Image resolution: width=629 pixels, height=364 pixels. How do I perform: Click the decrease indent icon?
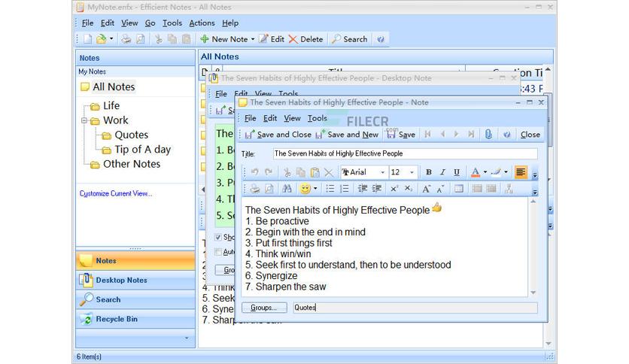[x=363, y=189]
